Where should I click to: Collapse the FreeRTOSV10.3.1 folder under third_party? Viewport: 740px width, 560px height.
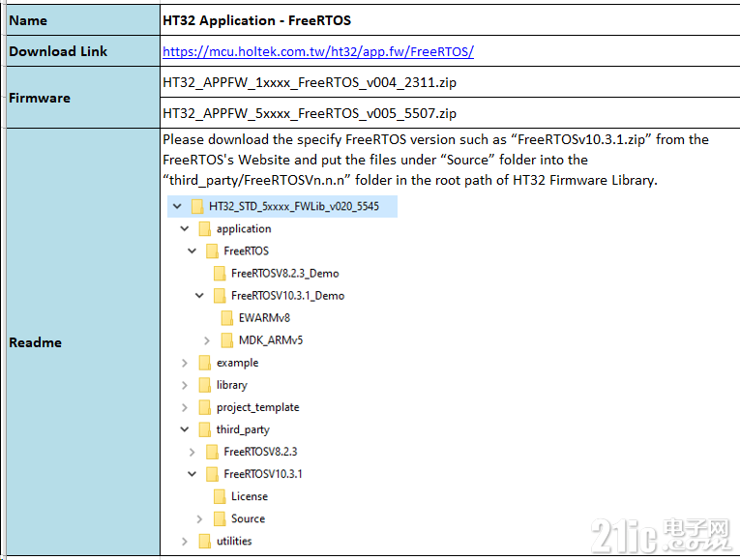coord(192,474)
